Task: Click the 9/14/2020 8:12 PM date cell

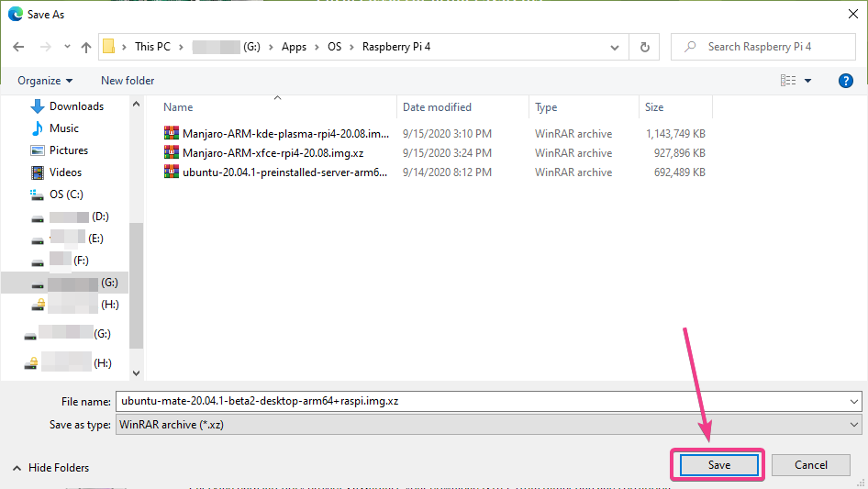Action: [x=447, y=172]
